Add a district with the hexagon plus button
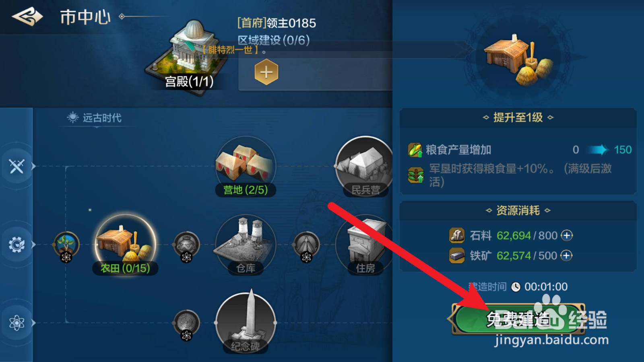The width and height of the screenshot is (644, 362). [x=266, y=72]
